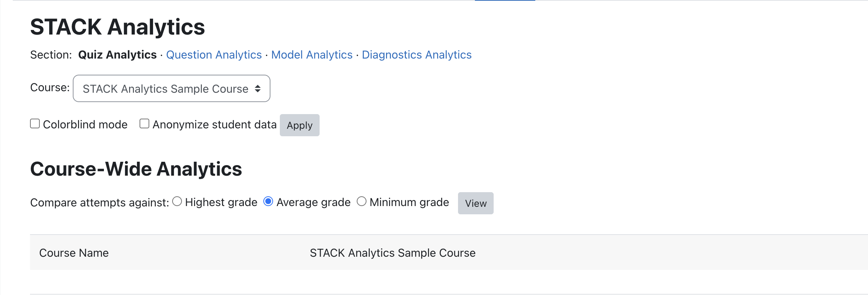This screenshot has height=295, width=868.
Task: Check Anonymize student data
Action: [144, 123]
